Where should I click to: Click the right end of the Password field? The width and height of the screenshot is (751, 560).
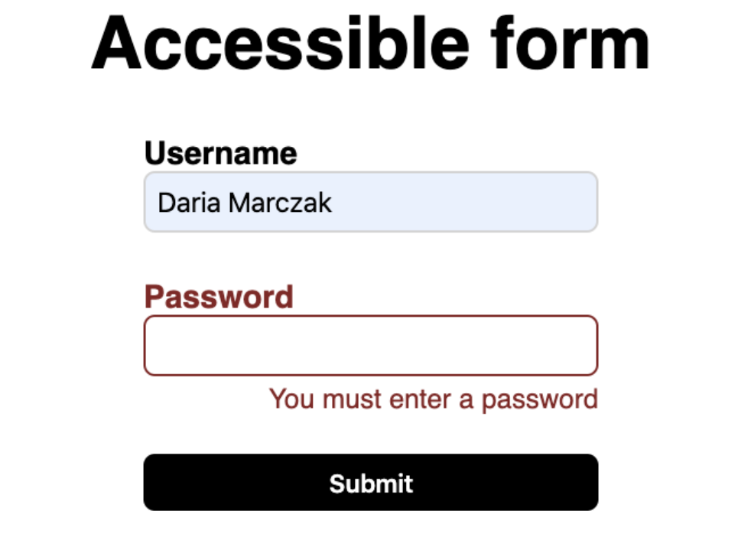point(585,346)
